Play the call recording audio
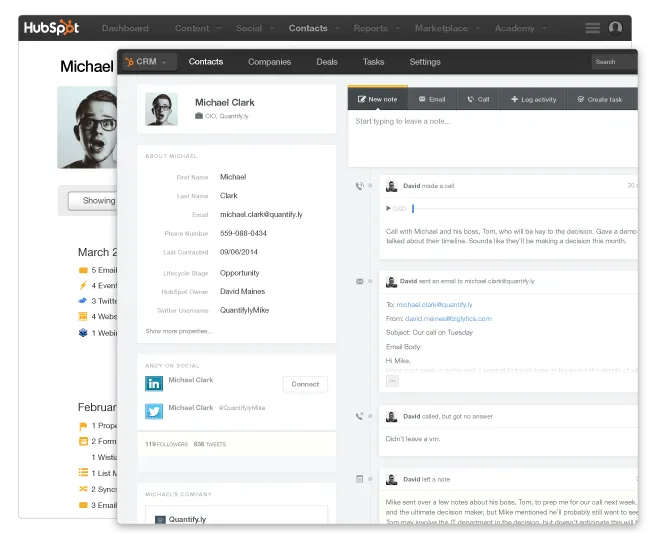 (388, 208)
